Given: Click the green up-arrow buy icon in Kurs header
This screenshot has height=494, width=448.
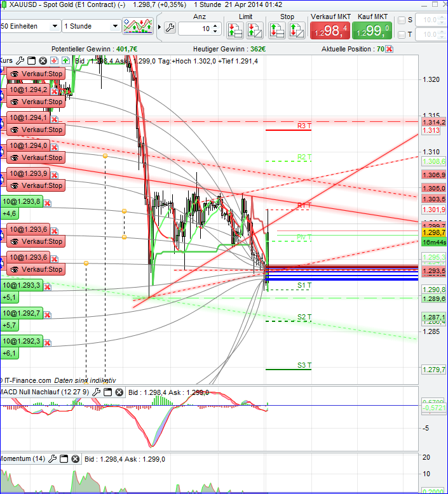Looking at the screenshot, I should 65,60.
